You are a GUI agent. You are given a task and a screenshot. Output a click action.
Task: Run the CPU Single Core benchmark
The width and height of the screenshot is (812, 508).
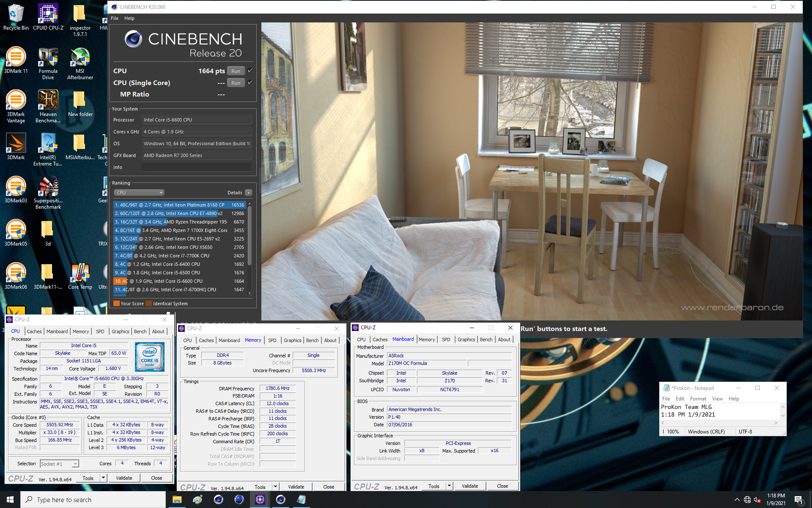click(236, 83)
